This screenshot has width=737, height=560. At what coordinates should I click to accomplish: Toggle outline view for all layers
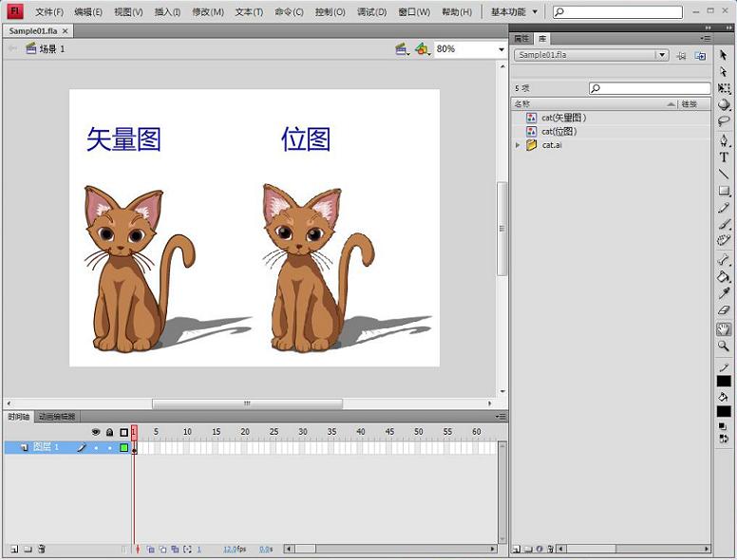[x=123, y=432]
